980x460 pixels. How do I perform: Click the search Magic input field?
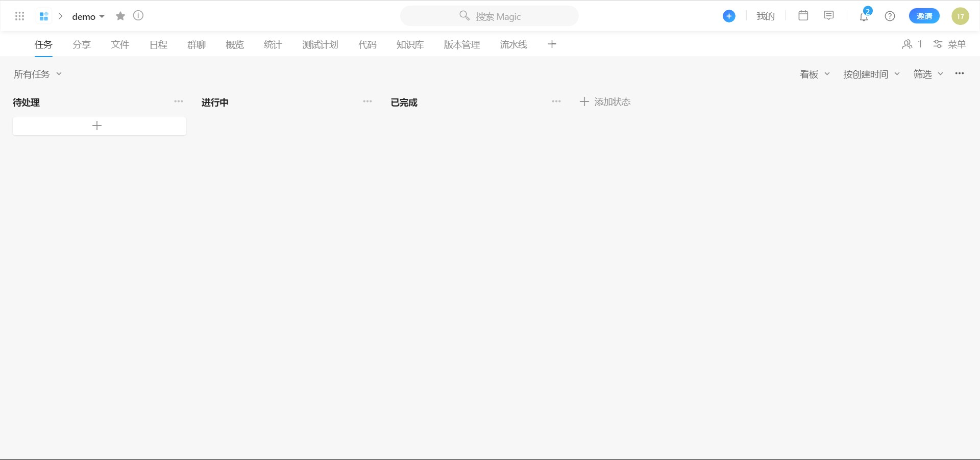coord(489,16)
